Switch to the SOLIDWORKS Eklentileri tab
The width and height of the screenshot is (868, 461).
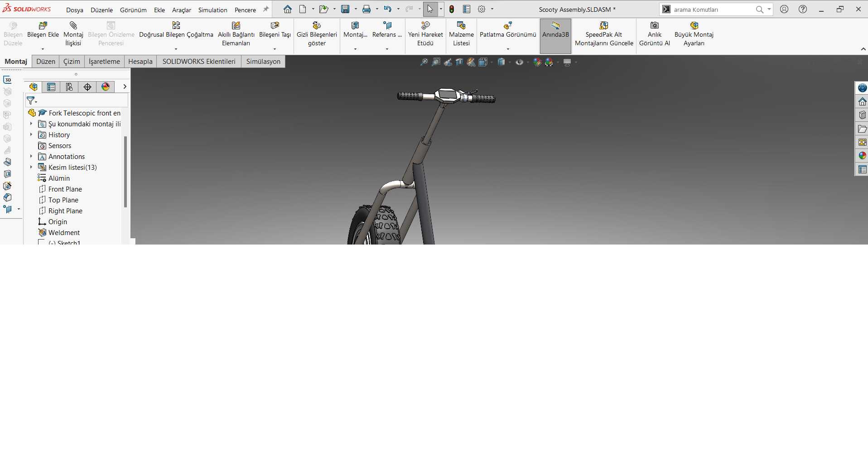click(x=199, y=62)
